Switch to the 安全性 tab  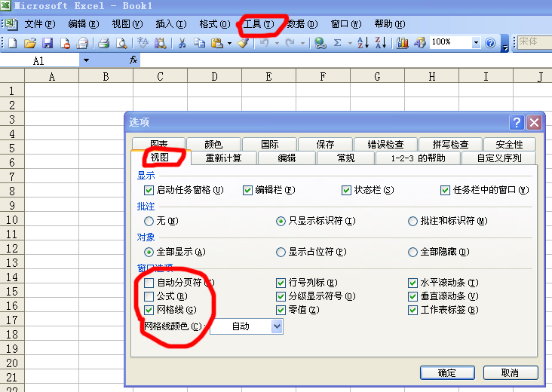pyautogui.click(x=510, y=144)
